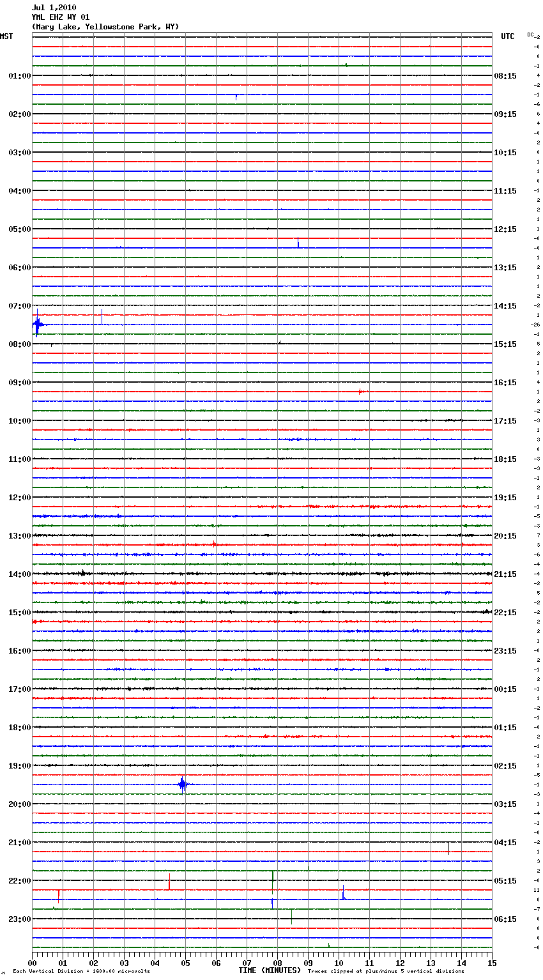This screenshot has width=543, height=980.
Task: Click the 02:15 UTC time label
Action: coord(505,765)
